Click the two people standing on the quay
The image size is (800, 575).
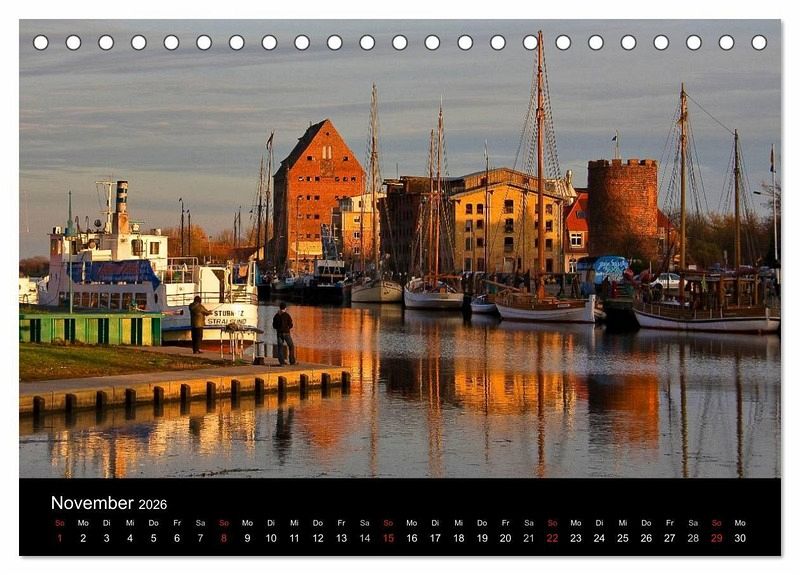pos(240,328)
